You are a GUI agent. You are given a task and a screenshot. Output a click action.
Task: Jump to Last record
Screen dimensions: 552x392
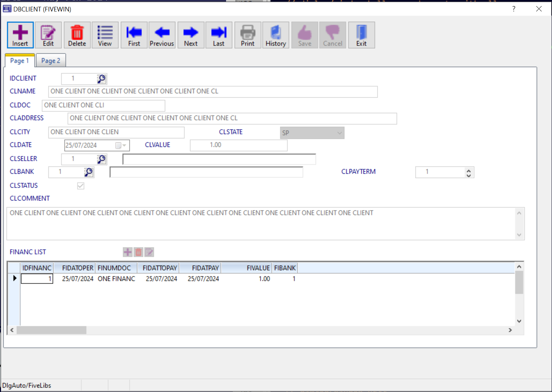219,35
